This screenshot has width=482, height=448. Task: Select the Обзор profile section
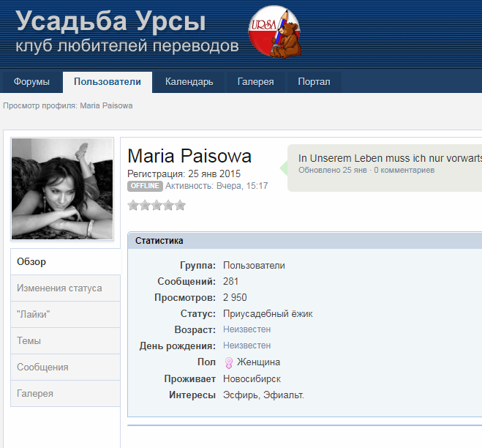click(66, 261)
